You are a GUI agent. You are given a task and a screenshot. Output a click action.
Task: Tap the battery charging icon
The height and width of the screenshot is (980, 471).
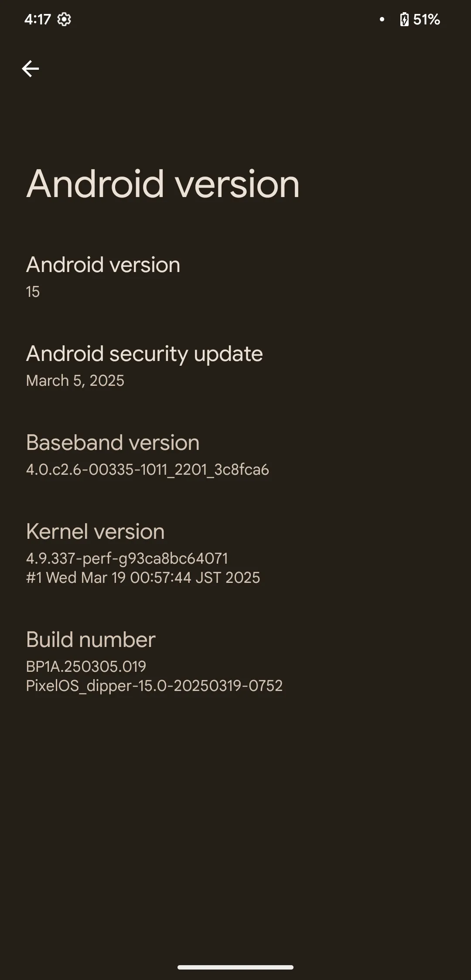coord(404,20)
